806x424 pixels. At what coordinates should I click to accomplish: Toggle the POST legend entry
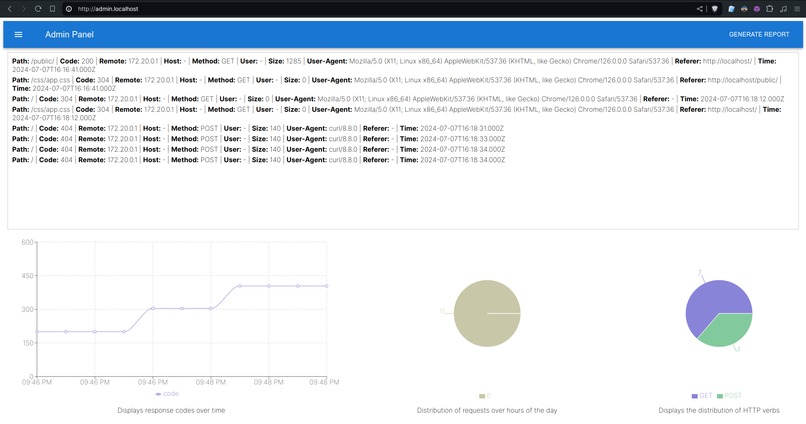[x=729, y=396]
